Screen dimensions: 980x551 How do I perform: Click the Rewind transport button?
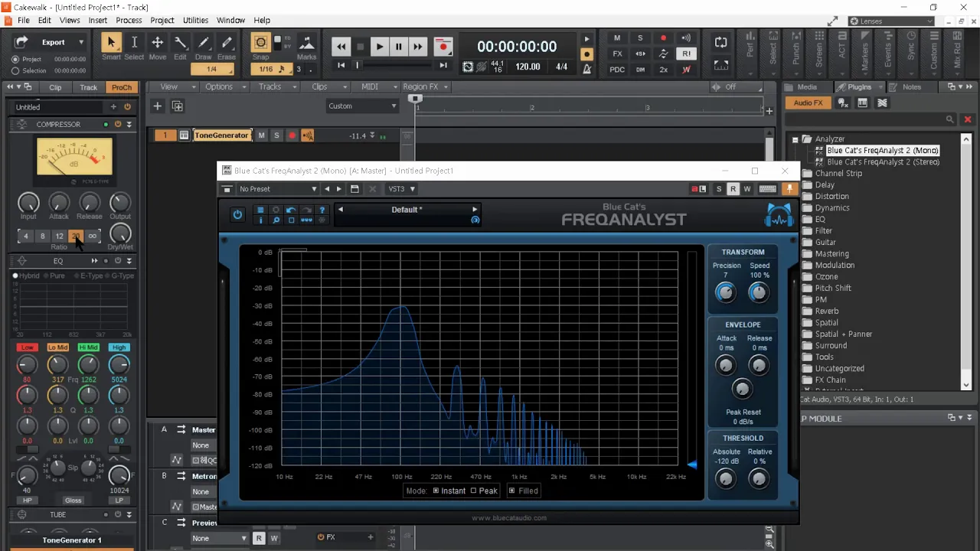coord(341,47)
